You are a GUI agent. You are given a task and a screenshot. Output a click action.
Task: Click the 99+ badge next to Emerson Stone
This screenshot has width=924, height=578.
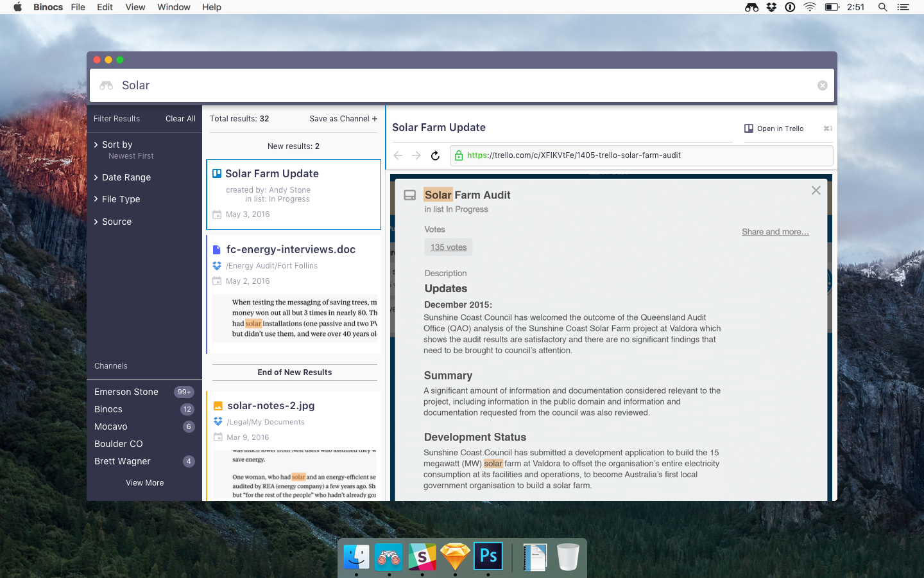[184, 392]
